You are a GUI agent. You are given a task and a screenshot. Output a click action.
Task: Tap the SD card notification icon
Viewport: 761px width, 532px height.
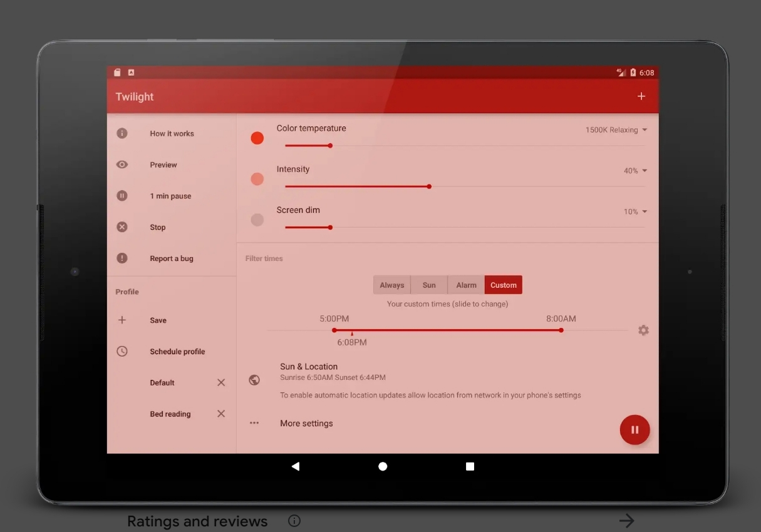pos(117,73)
